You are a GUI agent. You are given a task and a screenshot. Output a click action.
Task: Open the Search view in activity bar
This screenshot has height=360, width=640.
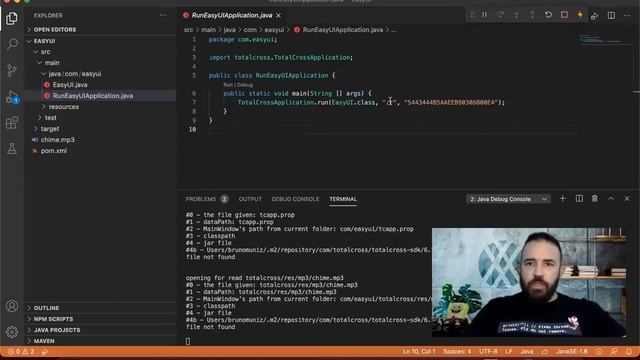(x=12, y=44)
